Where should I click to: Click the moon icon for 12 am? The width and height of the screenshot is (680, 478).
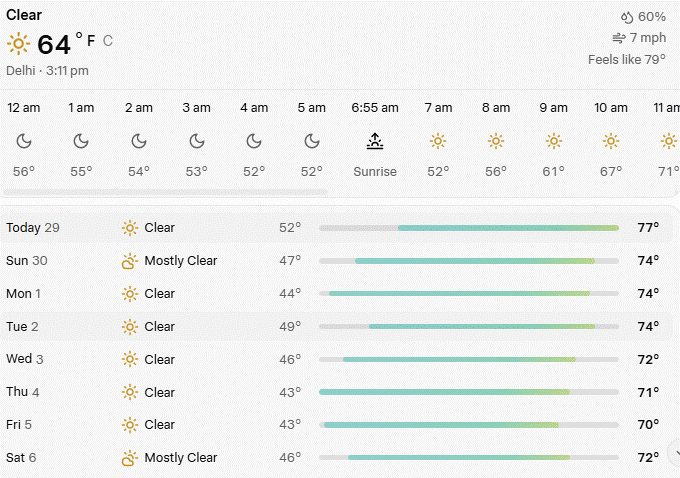[24, 141]
